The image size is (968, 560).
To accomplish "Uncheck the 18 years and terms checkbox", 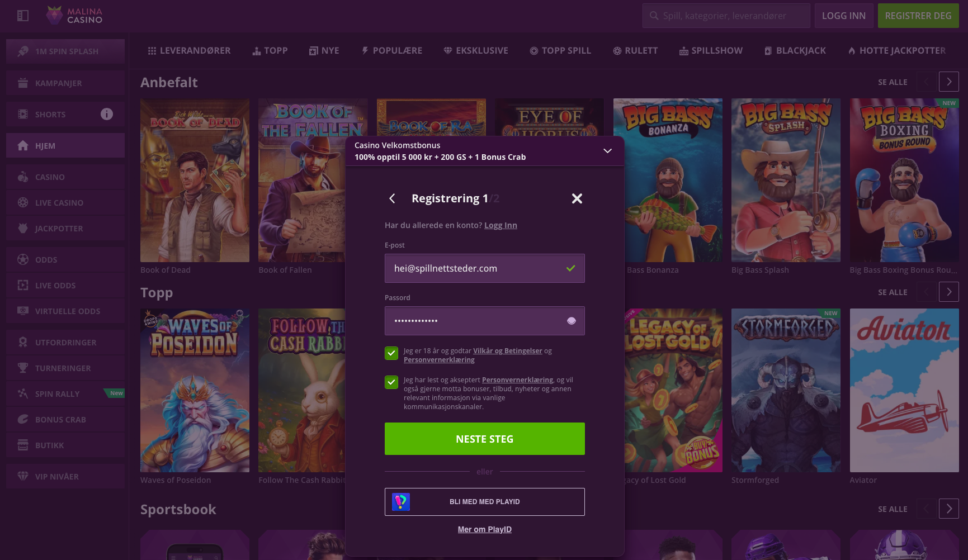I will point(391,353).
